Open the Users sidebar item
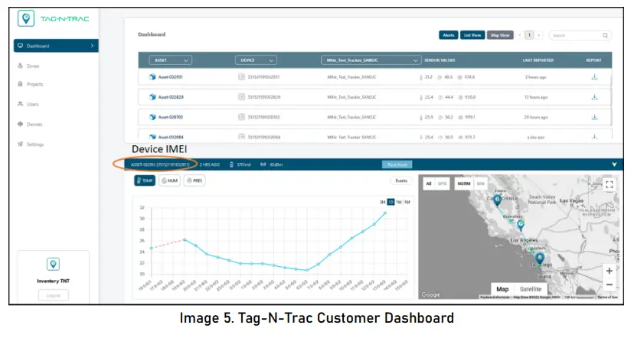The height and width of the screenshot is (338, 644). tap(28, 104)
